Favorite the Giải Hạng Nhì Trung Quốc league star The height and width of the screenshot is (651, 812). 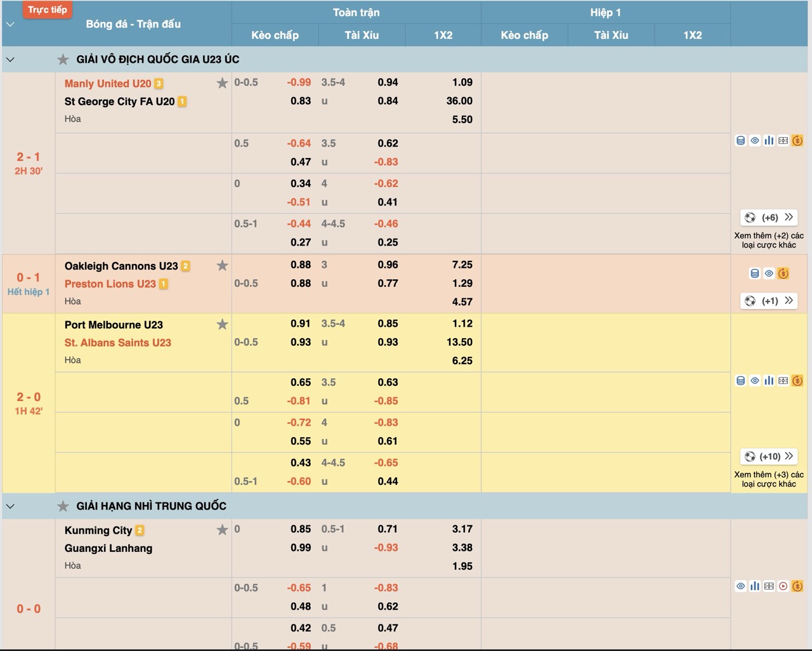(63, 506)
